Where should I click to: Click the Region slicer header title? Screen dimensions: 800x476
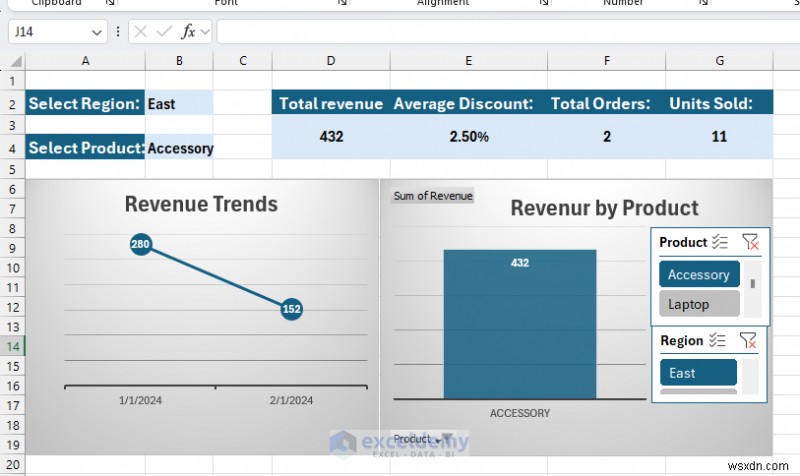coord(682,340)
